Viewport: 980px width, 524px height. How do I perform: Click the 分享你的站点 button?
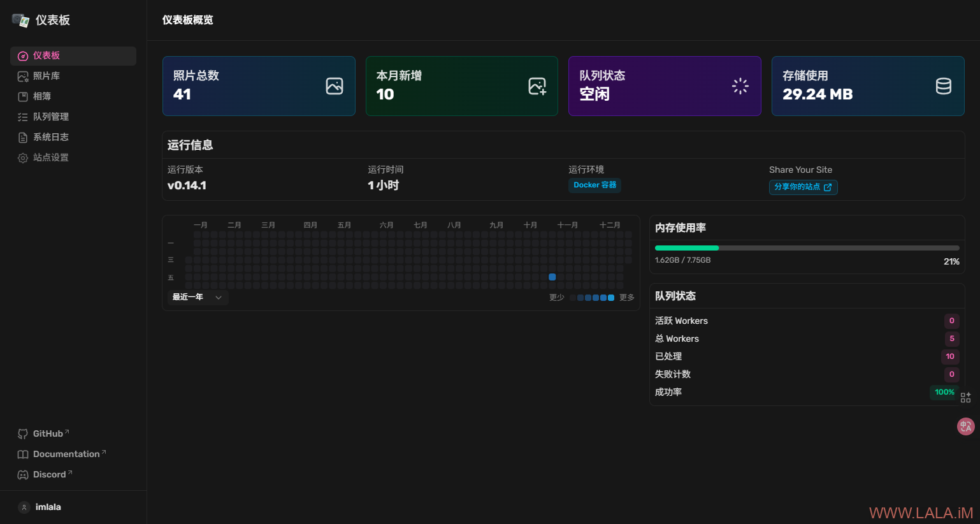click(x=803, y=187)
